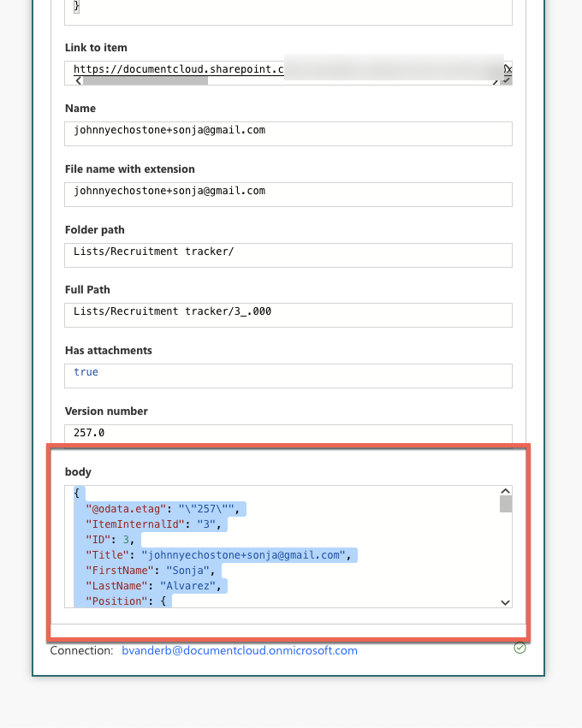Screen dimensions: 582x728
Task: Click right scroll arrow under Link to item
Action: click(494, 80)
